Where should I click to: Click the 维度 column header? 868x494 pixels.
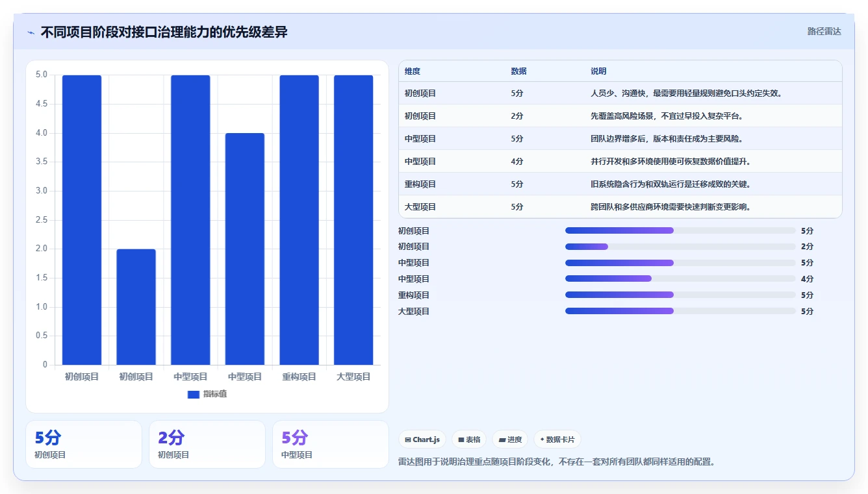(413, 71)
